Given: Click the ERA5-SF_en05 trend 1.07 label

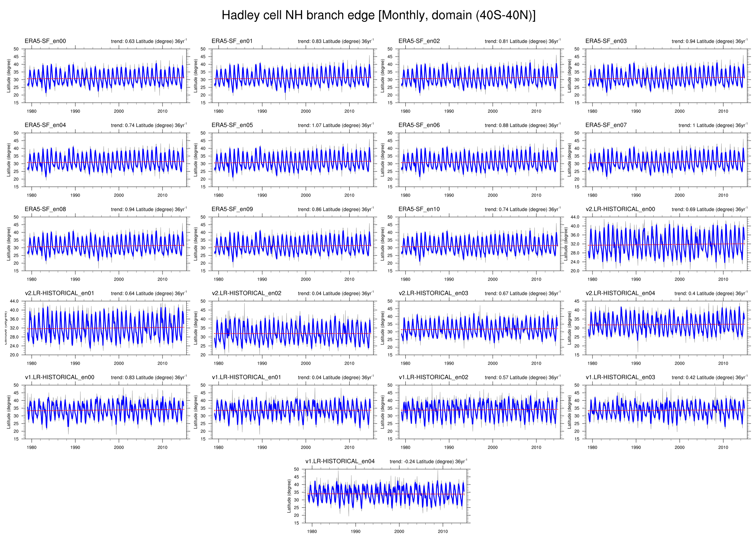Looking at the screenshot, I should [x=336, y=125].
